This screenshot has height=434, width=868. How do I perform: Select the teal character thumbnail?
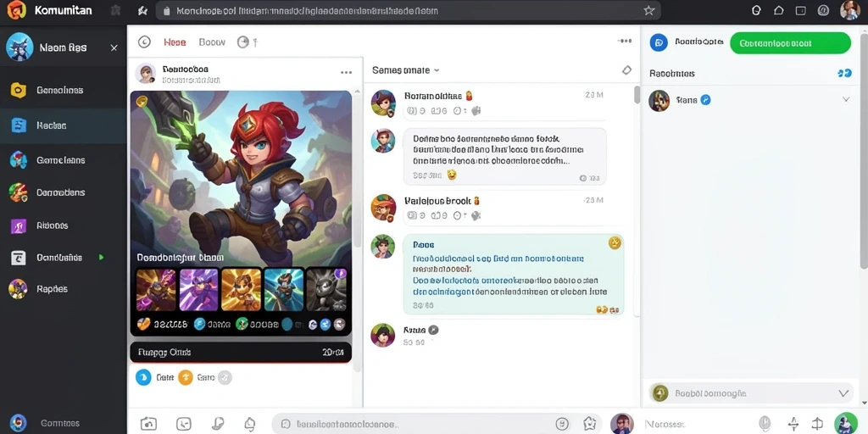tap(283, 289)
